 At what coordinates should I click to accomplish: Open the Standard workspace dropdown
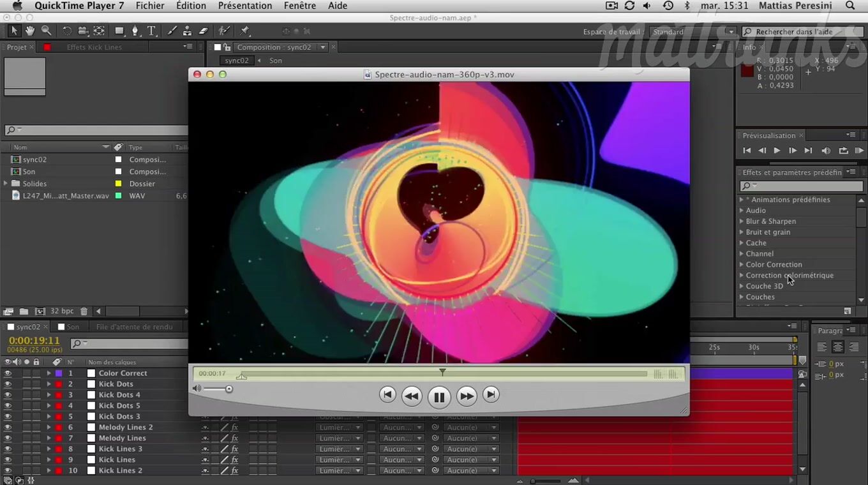(x=693, y=32)
